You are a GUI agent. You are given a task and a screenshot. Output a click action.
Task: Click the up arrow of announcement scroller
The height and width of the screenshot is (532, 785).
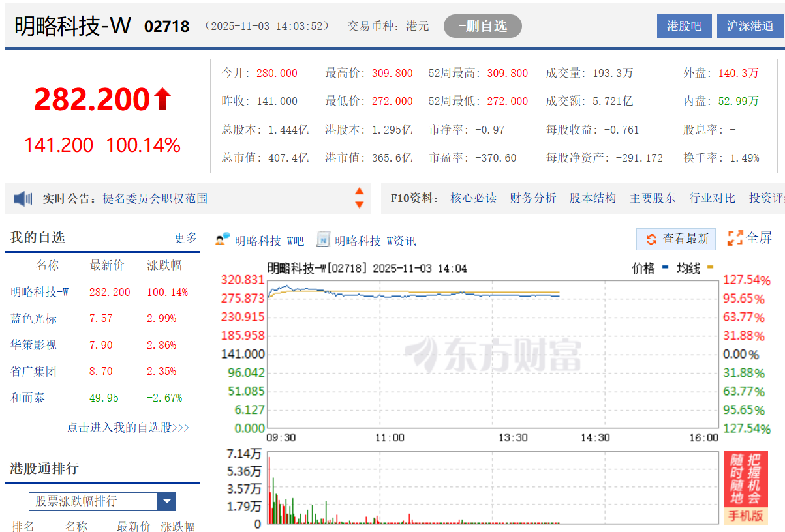pos(359,191)
